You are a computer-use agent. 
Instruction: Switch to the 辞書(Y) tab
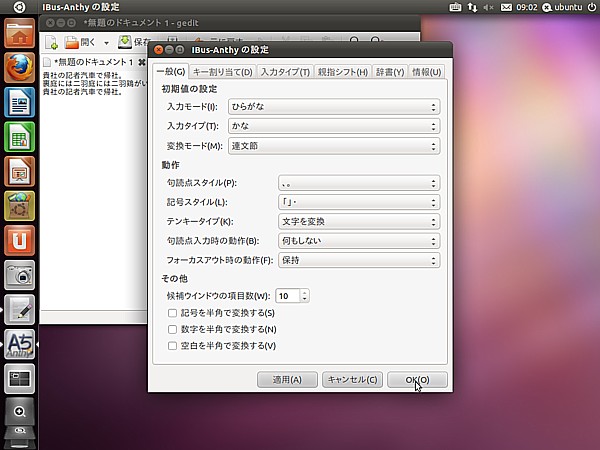point(390,72)
